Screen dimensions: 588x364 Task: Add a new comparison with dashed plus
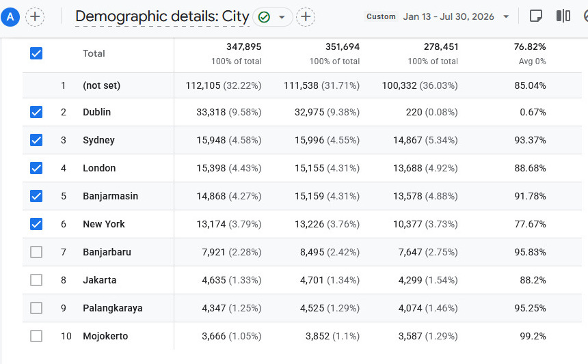(x=35, y=17)
